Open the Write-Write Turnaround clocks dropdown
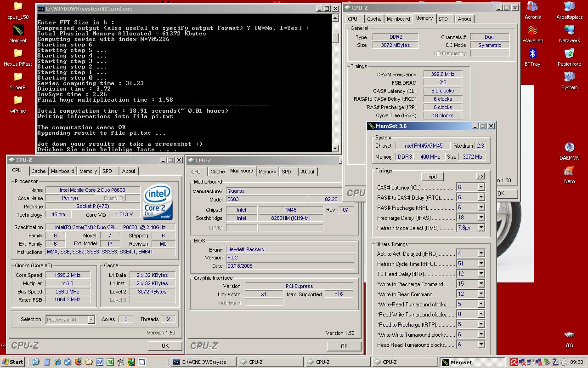The height and width of the screenshot is (368, 588). coord(481,334)
